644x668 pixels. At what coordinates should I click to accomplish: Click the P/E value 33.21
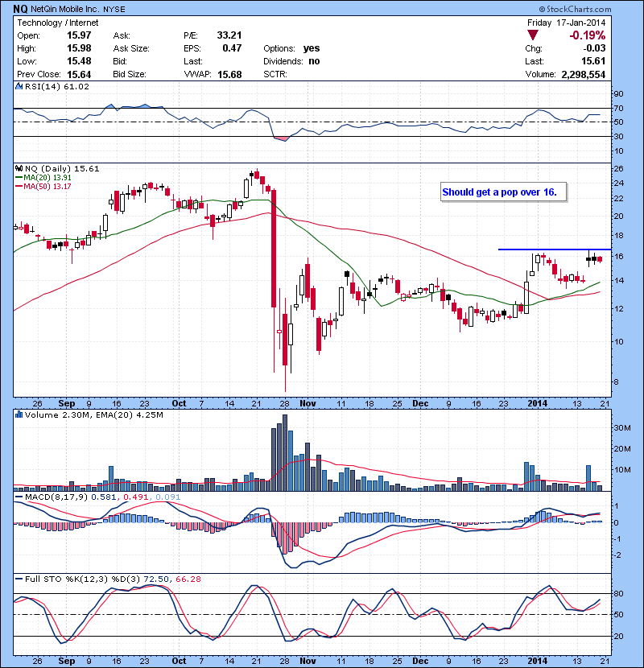coord(229,35)
